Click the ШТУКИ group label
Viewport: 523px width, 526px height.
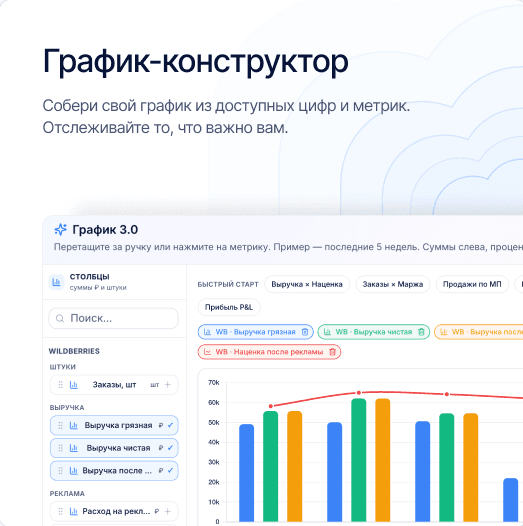[63, 367]
